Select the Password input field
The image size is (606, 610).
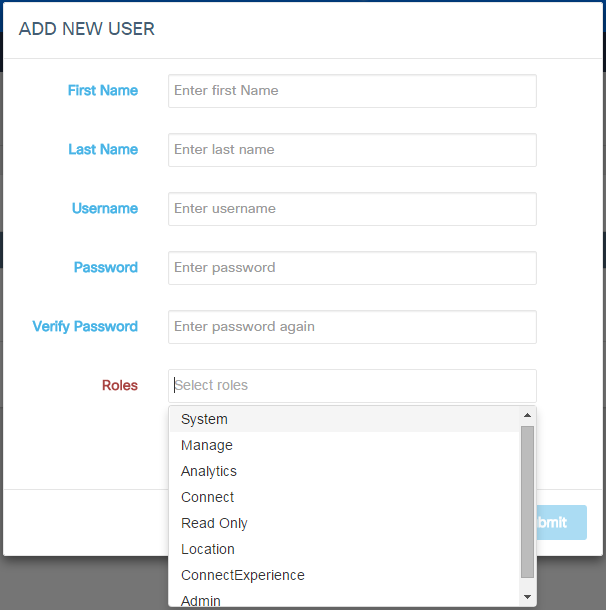[352, 267]
